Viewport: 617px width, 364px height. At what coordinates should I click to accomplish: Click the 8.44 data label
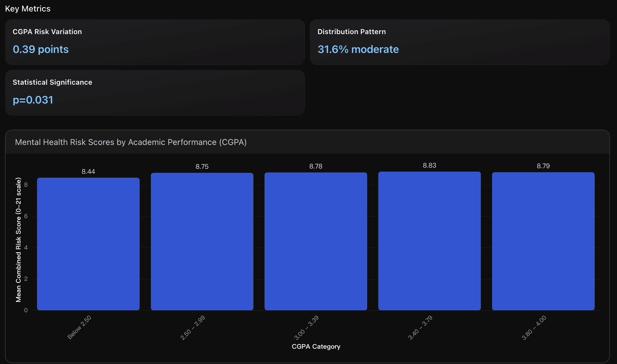tap(88, 171)
